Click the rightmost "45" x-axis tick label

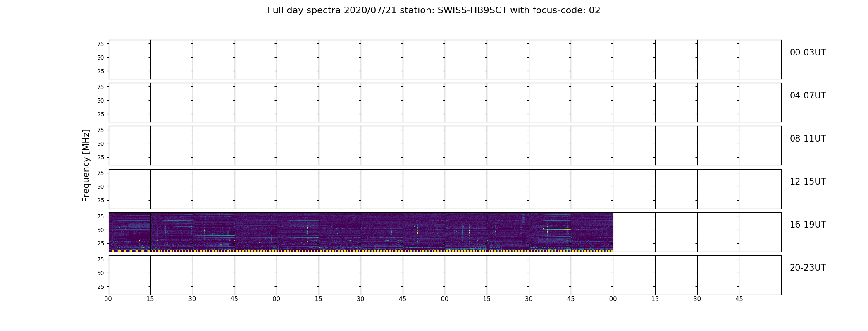pos(739,299)
